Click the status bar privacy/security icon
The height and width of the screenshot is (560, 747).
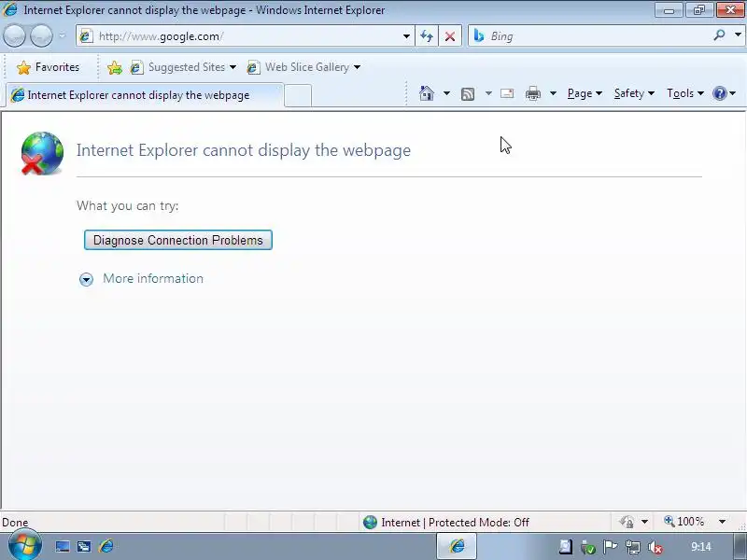coord(627,522)
